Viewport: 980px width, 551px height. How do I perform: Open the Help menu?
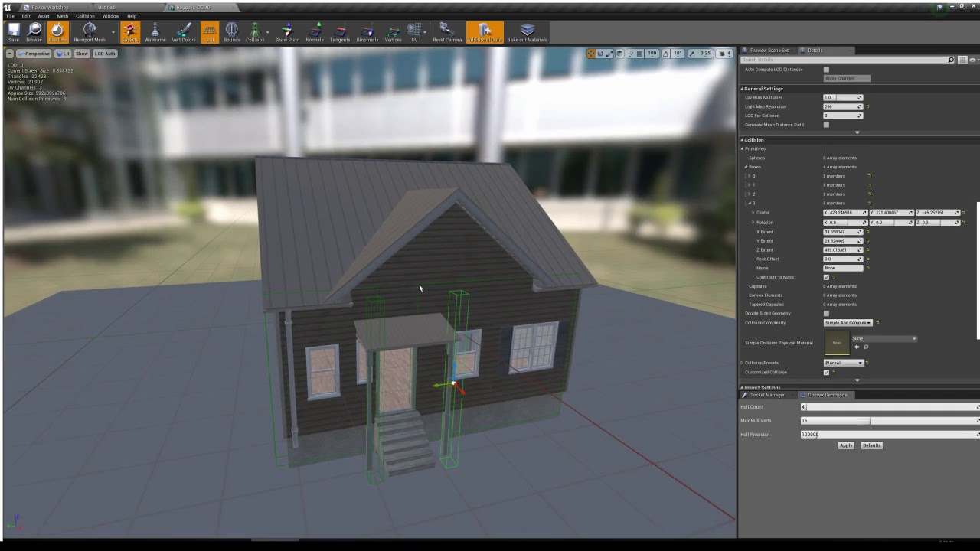132,16
